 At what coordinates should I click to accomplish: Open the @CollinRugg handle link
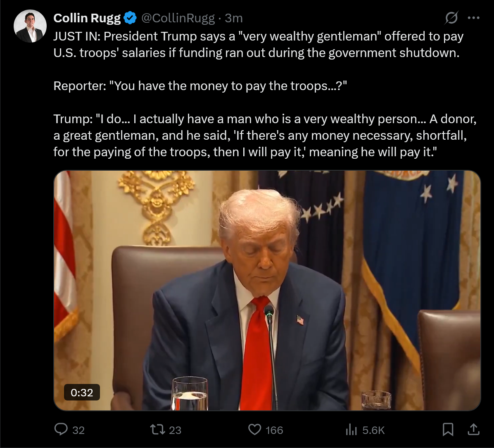coord(178,18)
